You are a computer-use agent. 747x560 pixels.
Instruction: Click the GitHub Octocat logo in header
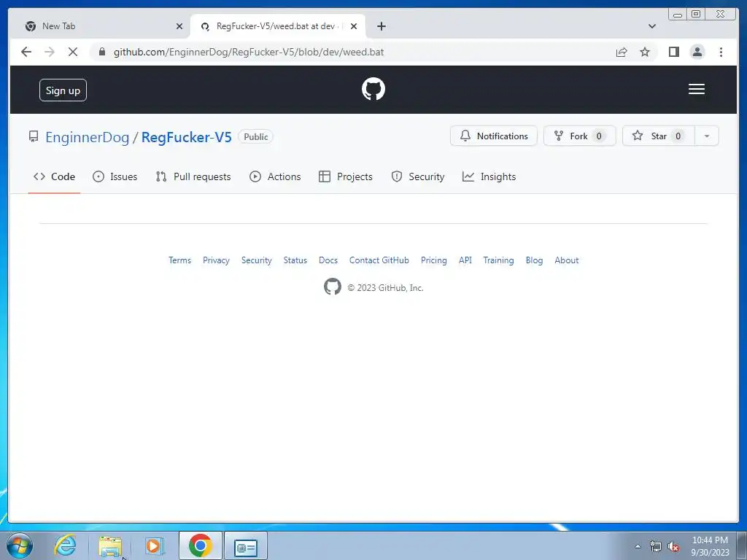tap(373, 89)
